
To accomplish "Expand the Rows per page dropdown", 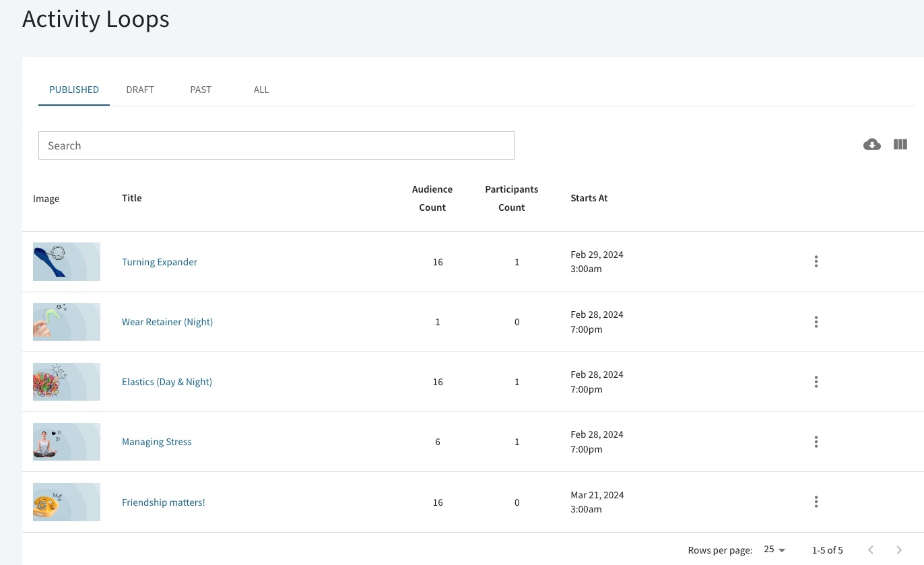I will click(x=774, y=550).
